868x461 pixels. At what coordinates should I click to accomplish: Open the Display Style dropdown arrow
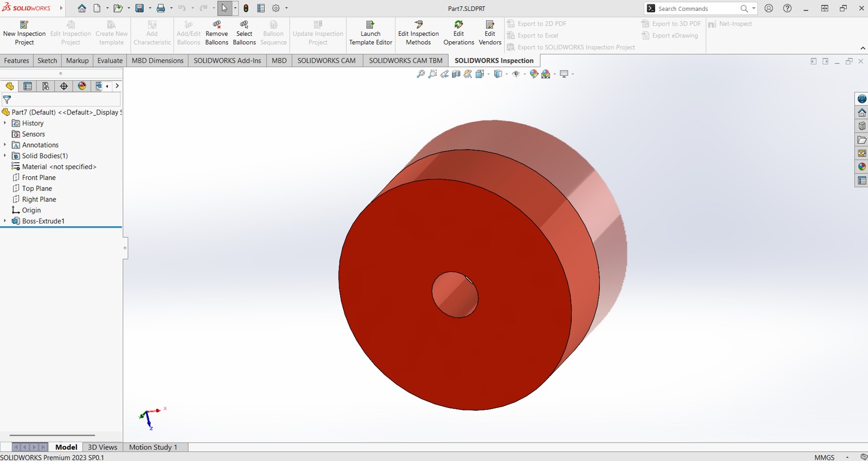click(507, 74)
